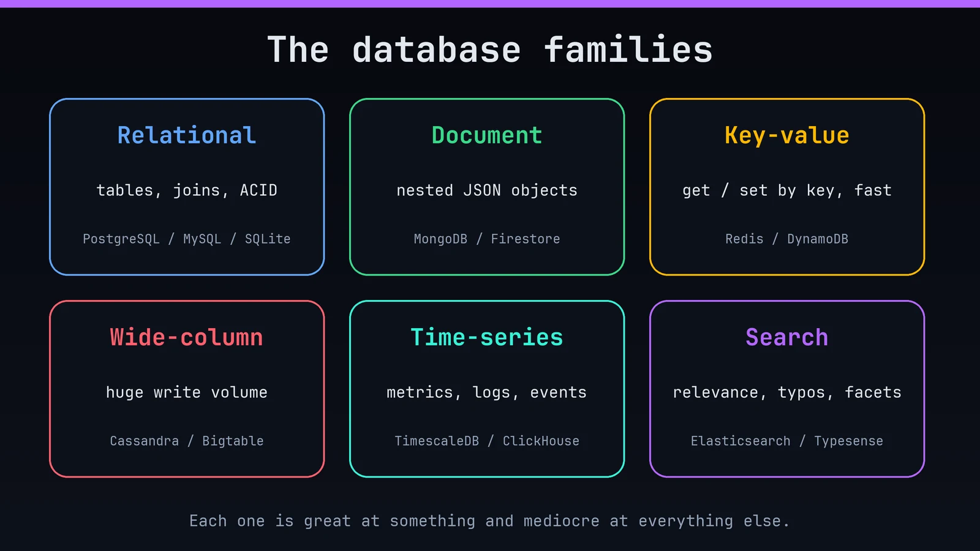The height and width of the screenshot is (551, 980).
Task: Click the "TimescaleDB / ClickHouse" examples line
Action: point(487,441)
